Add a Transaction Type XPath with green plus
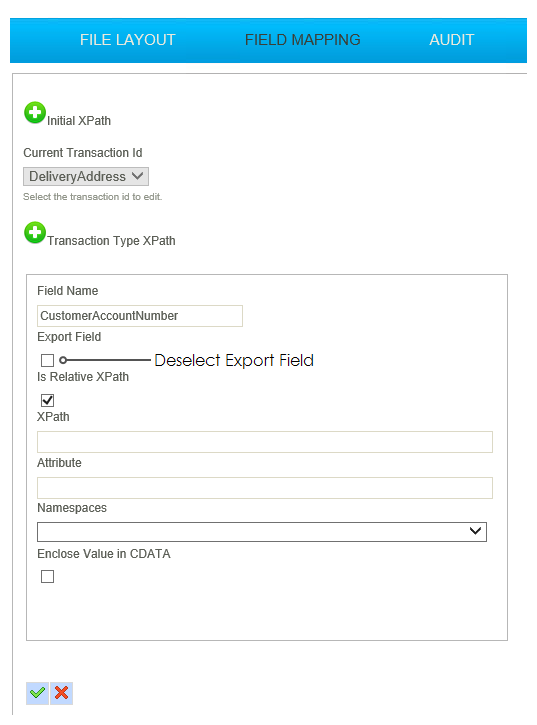The width and height of the screenshot is (537, 725). click(x=35, y=233)
